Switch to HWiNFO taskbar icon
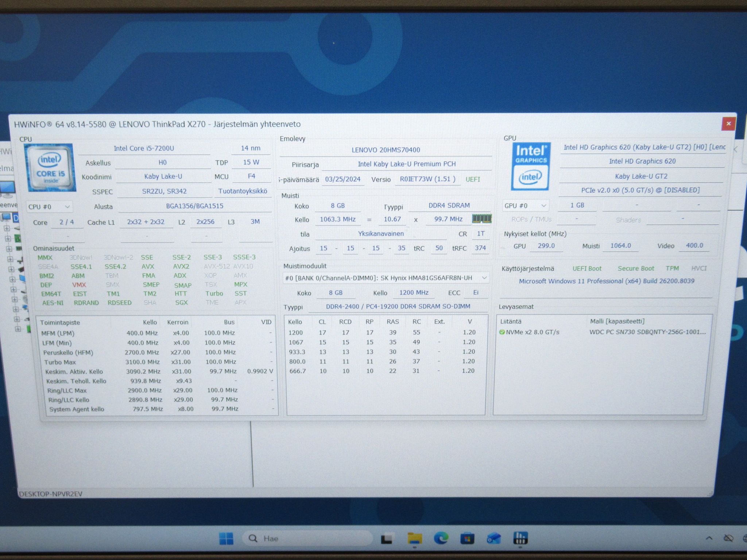747x560 pixels. point(520,538)
